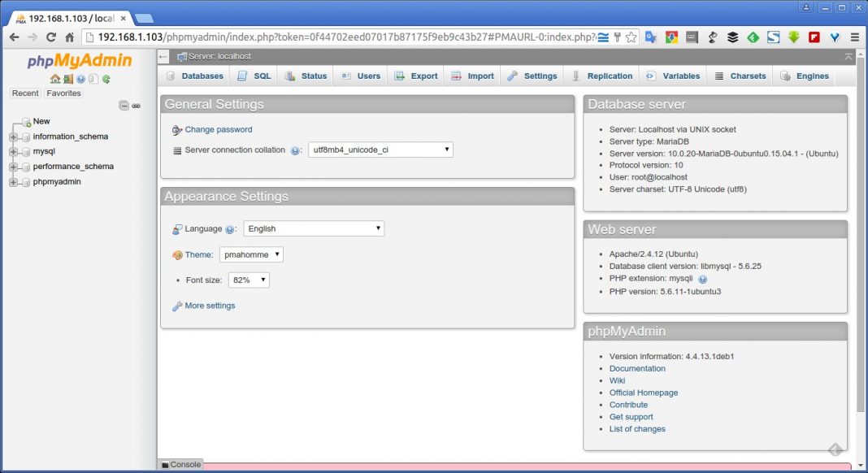Open the Theme dropdown showing pmahomme

(251, 254)
